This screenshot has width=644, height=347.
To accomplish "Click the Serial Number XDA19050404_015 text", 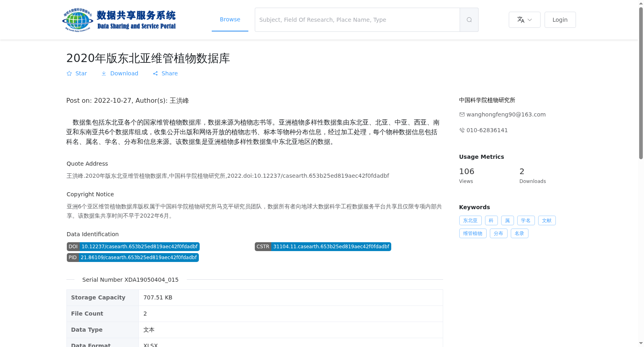I will pyautogui.click(x=130, y=280).
